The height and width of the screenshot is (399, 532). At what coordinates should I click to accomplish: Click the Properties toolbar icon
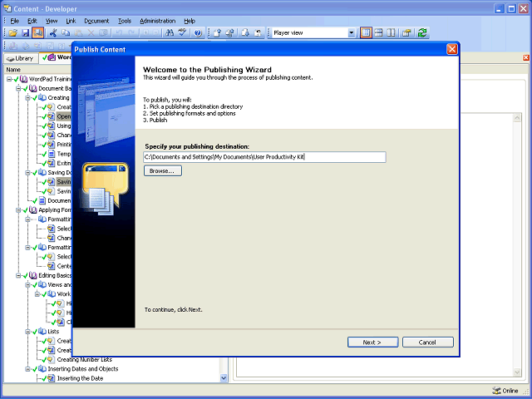[406, 33]
